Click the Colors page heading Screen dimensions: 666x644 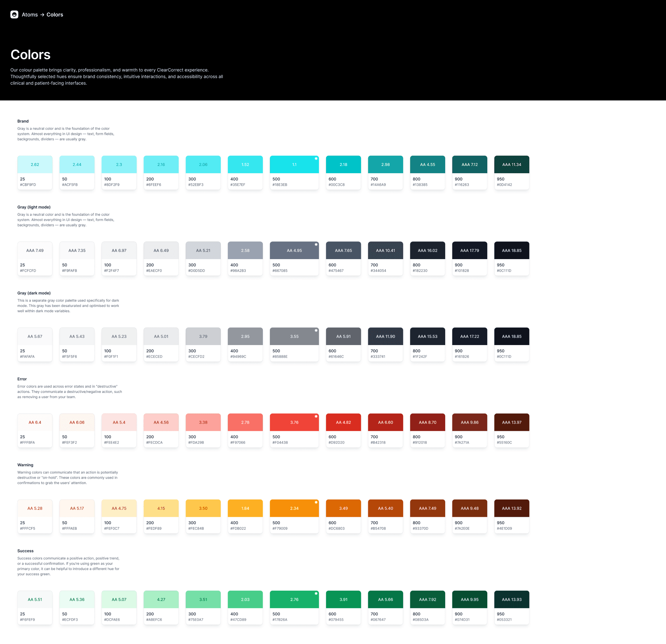31,55
